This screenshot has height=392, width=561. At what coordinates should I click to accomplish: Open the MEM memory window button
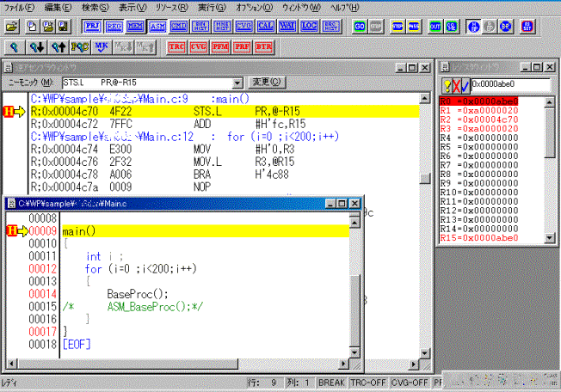(x=136, y=27)
